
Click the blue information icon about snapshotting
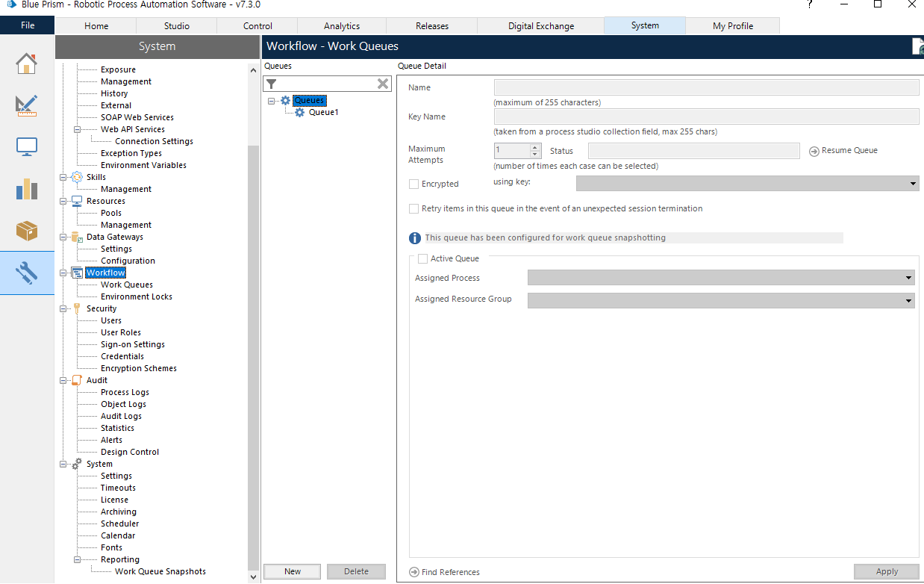pyautogui.click(x=415, y=238)
